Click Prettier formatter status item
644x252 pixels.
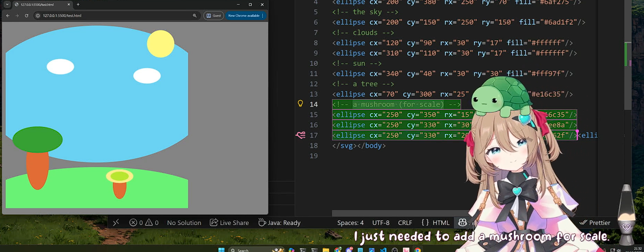coord(595,223)
